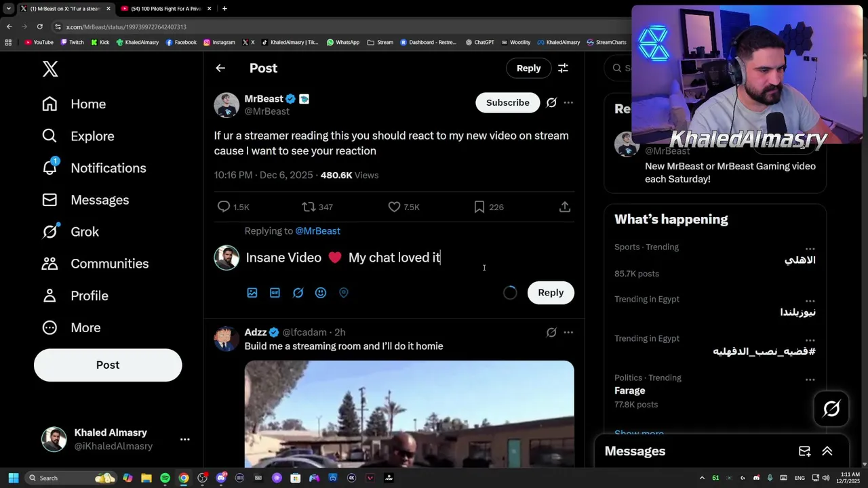Add a GIF to the reply
The width and height of the screenshot is (868, 488).
pos(275,293)
